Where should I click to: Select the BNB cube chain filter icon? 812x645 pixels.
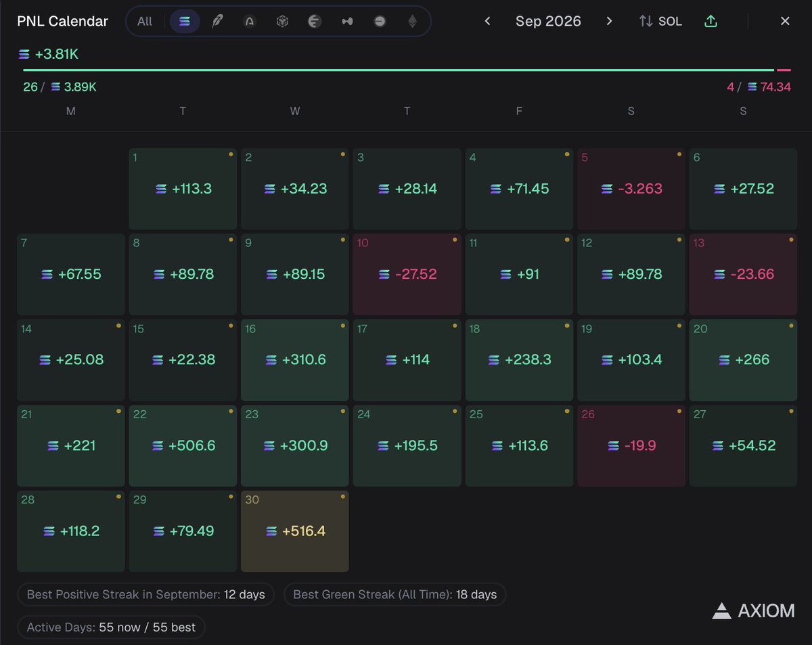click(282, 21)
